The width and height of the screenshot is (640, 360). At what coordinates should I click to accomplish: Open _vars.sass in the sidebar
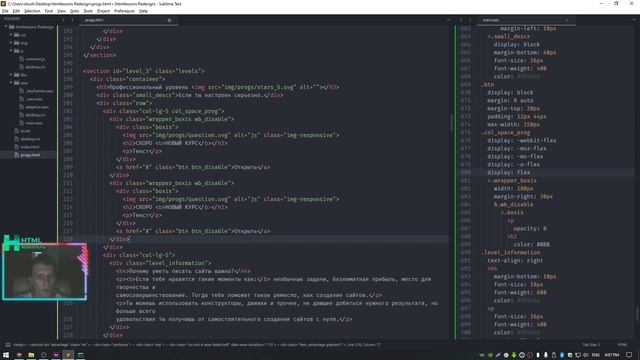coord(34,99)
